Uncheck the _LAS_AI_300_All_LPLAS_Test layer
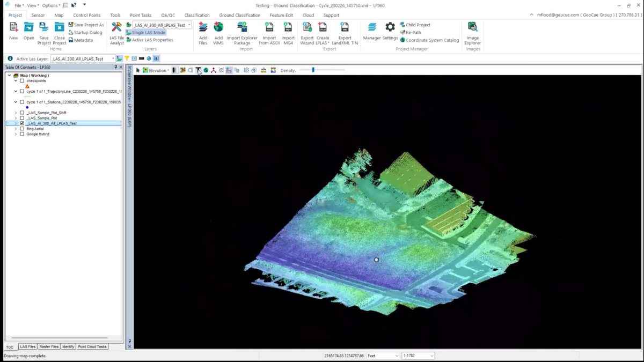 click(x=22, y=123)
